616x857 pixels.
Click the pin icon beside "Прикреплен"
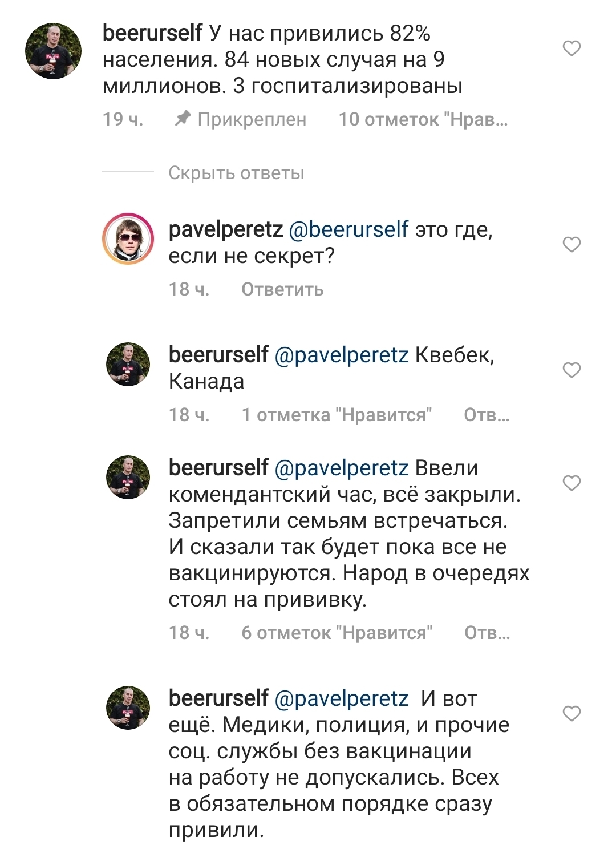[183, 119]
